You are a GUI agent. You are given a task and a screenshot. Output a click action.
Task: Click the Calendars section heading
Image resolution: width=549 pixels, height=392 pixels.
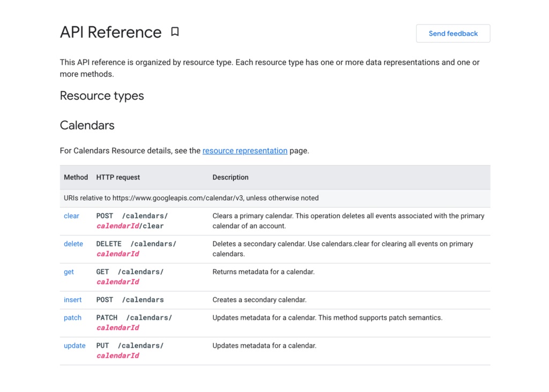click(87, 125)
